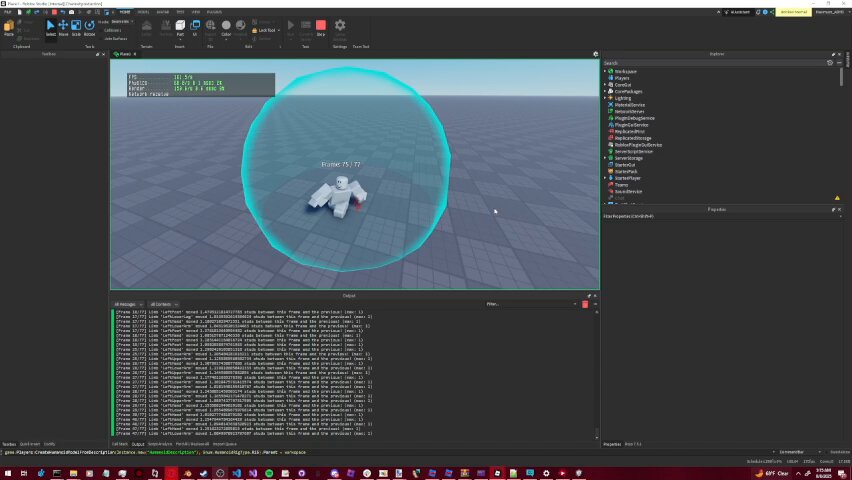Click the Play test button
The height and width of the screenshot is (480, 852).
(291, 28)
